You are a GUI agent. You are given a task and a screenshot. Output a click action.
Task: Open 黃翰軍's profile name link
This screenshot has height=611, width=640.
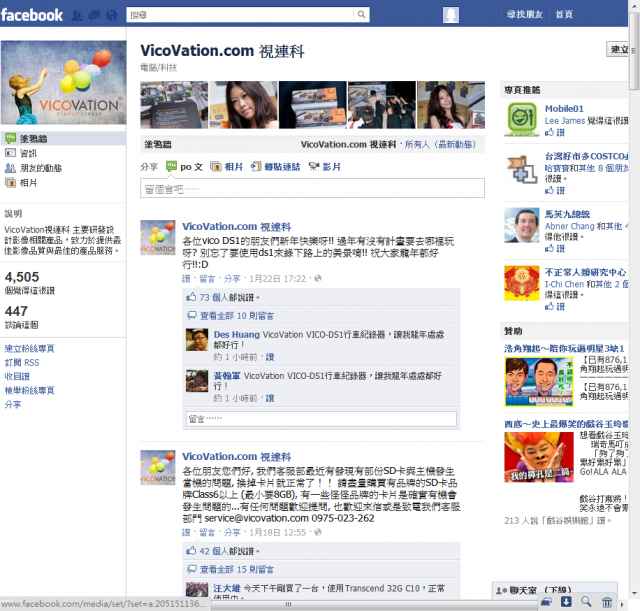(x=227, y=376)
